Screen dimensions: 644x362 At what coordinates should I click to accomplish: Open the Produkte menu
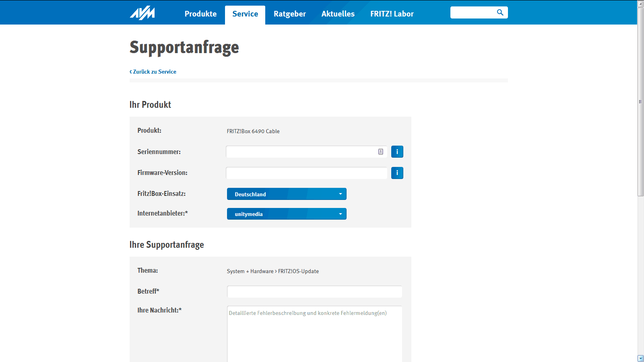(200, 14)
